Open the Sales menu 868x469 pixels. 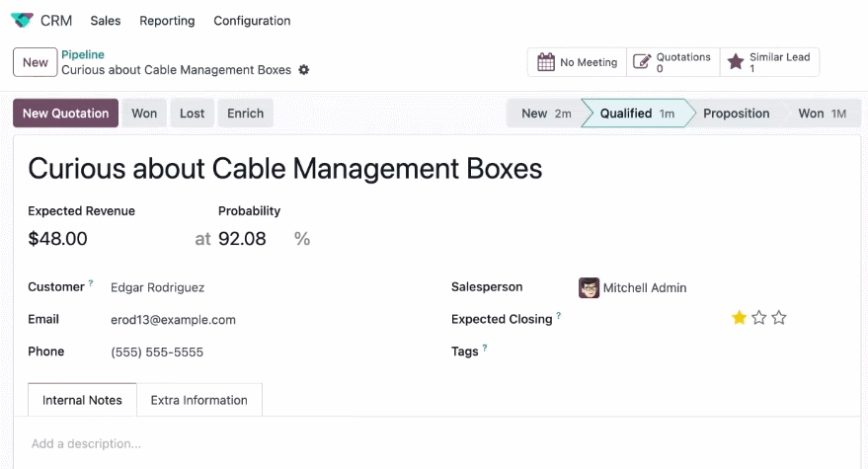coord(106,21)
